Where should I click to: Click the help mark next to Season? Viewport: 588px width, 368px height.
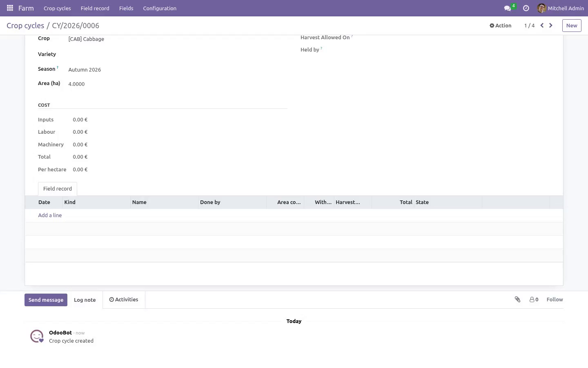58,67
